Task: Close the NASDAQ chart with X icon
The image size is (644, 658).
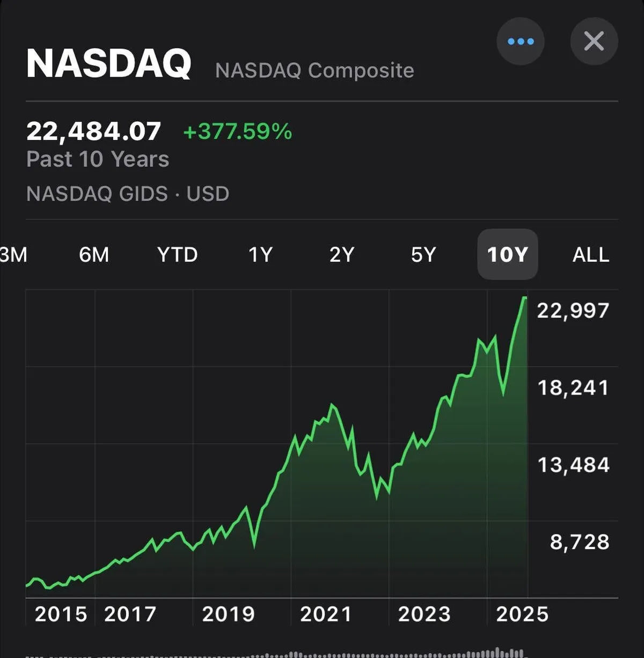Action: [594, 41]
